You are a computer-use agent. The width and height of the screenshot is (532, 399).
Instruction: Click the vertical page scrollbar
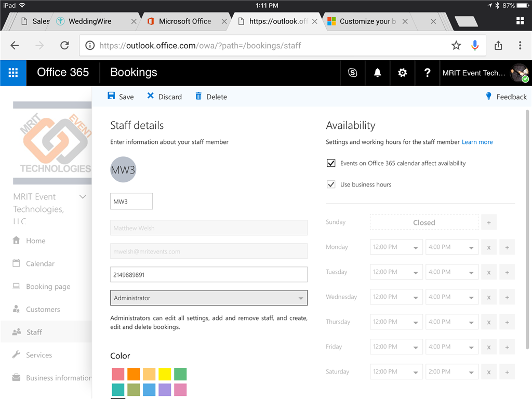point(527,229)
